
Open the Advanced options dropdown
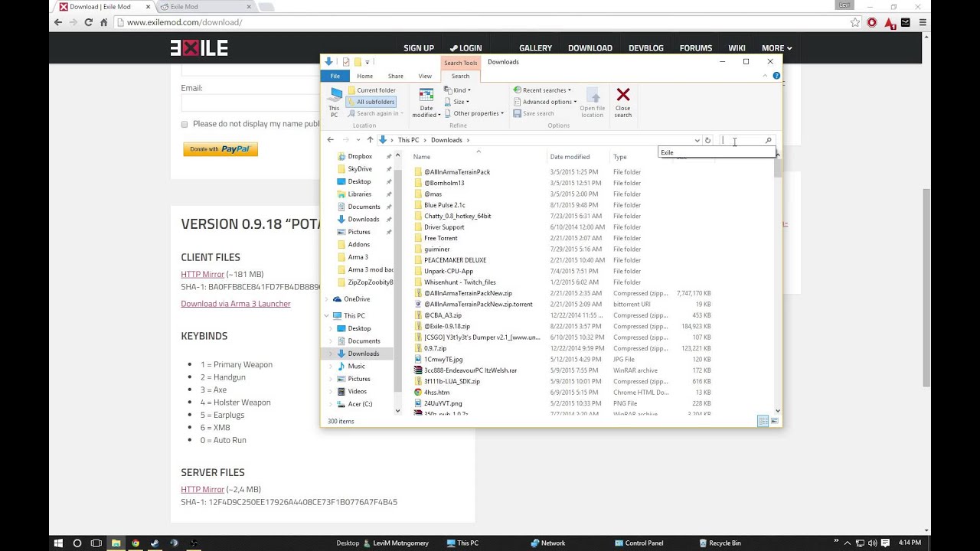click(x=544, y=102)
